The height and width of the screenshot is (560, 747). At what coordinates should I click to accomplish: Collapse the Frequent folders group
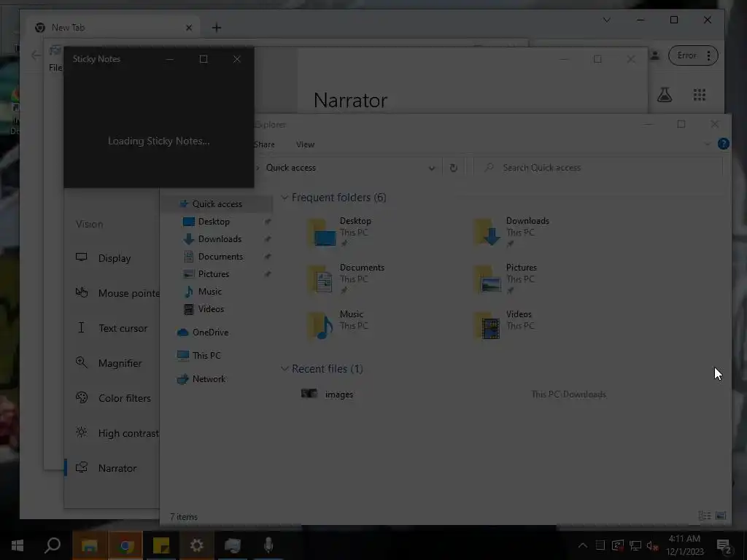[285, 197]
